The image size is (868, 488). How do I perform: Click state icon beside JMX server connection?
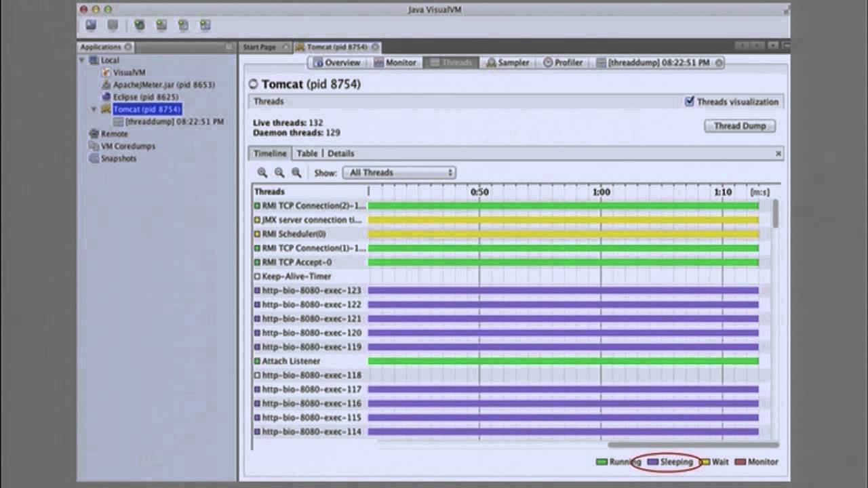tap(258, 220)
